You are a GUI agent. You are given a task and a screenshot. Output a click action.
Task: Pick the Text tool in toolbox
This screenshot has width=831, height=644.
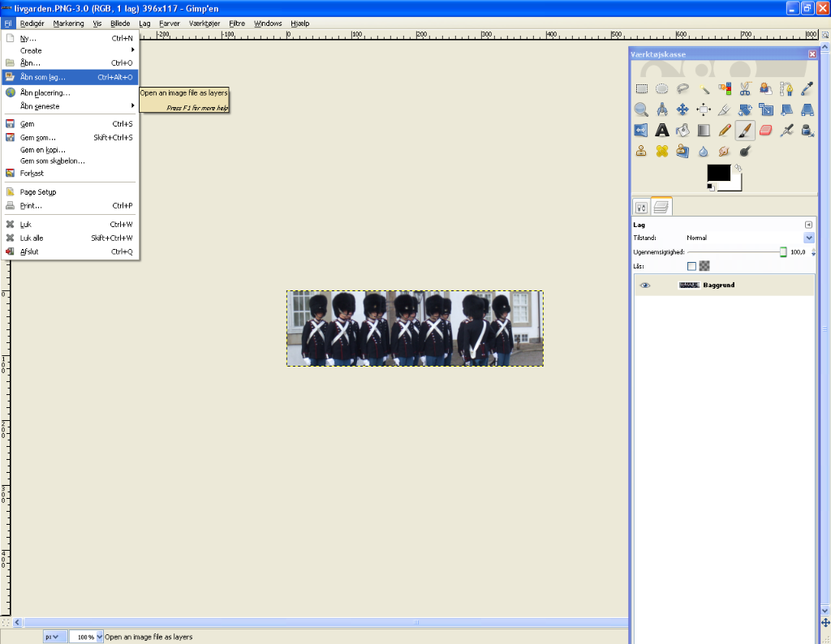[662, 130]
